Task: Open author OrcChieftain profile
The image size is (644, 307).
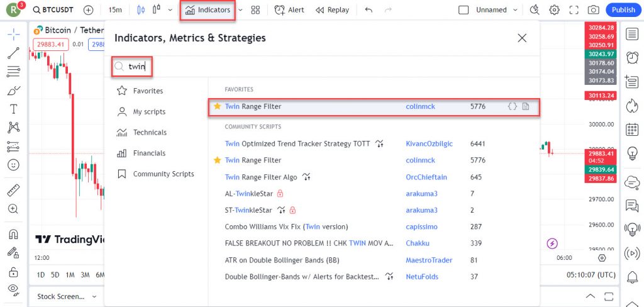Action: [x=426, y=177]
